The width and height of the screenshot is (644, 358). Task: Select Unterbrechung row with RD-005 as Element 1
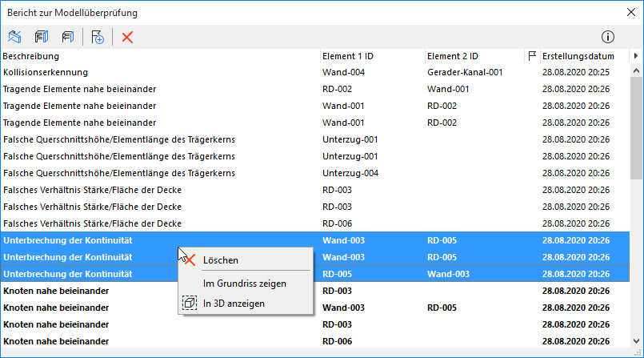click(x=315, y=274)
